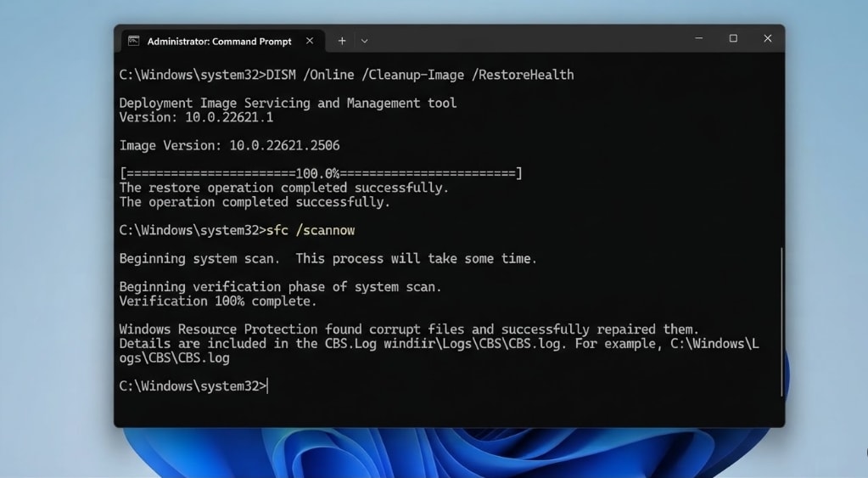Viewport: 868px width, 478px height.
Task: Click the Windows Resource Protection message line
Action: (409, 329)
